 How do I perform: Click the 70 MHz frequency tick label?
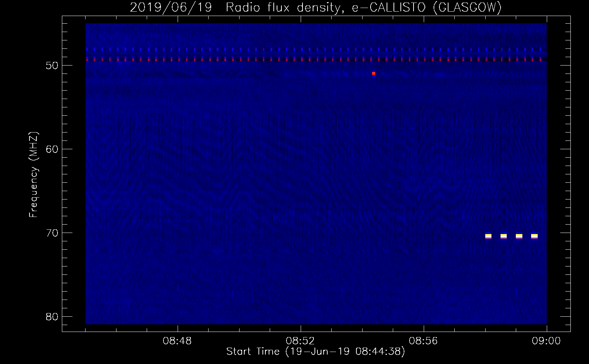click(x=52, y=233)
